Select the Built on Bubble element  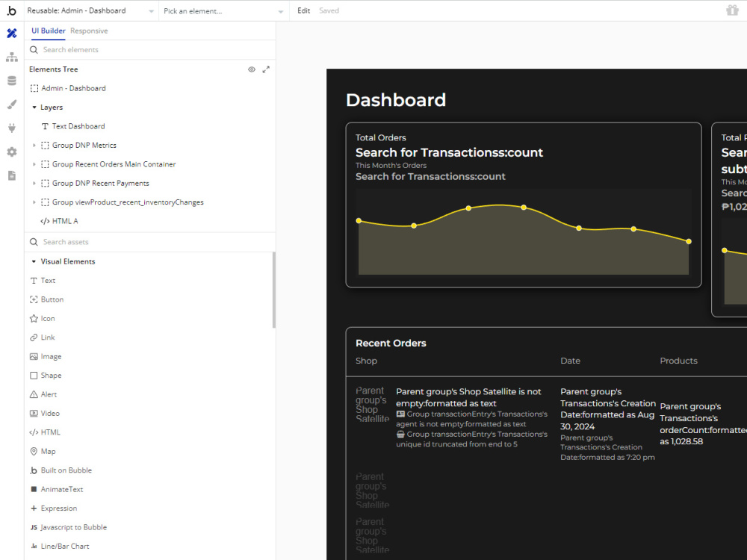pos(61,470)
